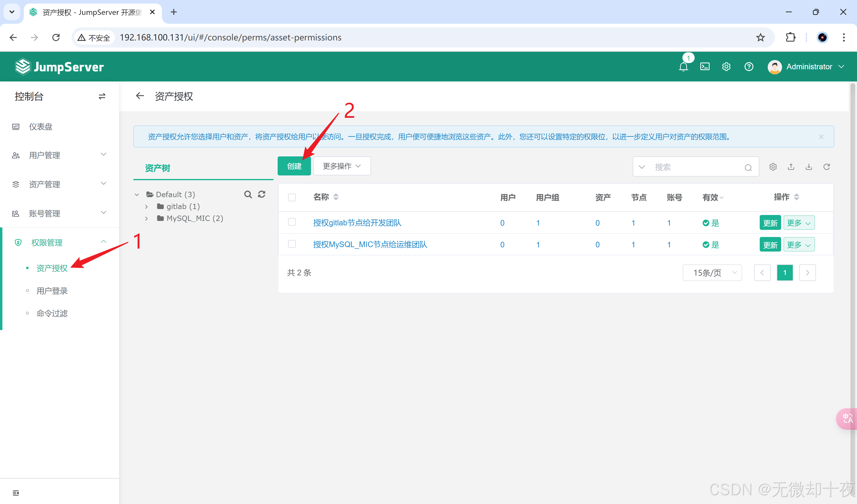This screenshot has width=857, height=504.
Task: Select the 授权gitlab节点给开发团队 row checkbox
Action: 292,222
